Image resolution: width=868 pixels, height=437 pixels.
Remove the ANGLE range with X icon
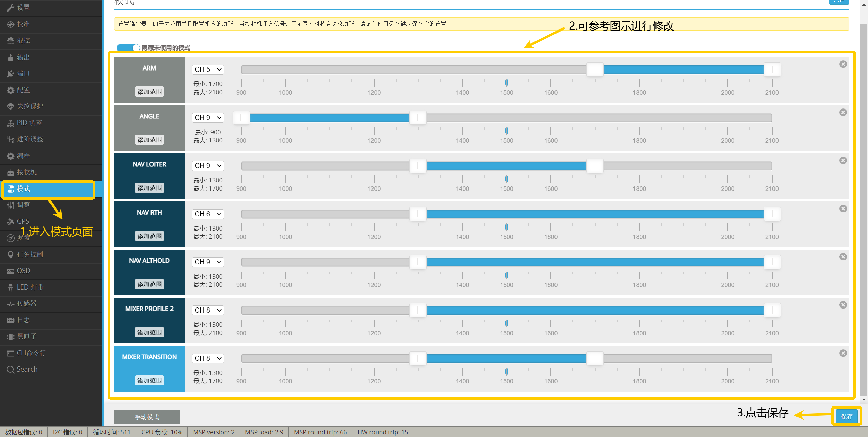pyautogui.click(x=843, y=113)
